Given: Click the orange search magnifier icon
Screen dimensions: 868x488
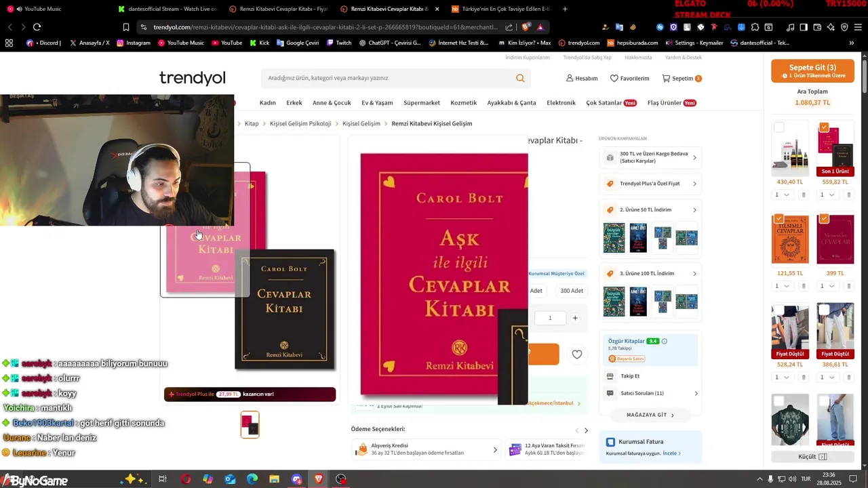Looking at the screenshot, I should pyautogui.click(x=520, y=78).
